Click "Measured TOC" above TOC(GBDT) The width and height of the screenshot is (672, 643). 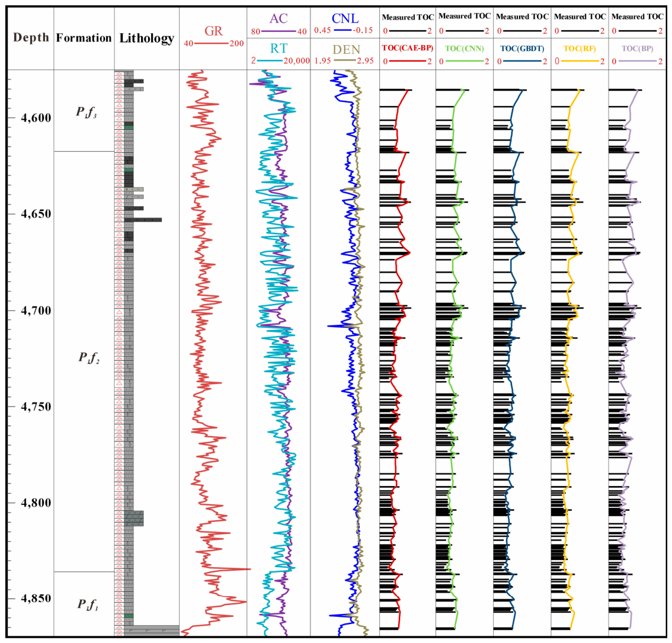pos(522,17)
